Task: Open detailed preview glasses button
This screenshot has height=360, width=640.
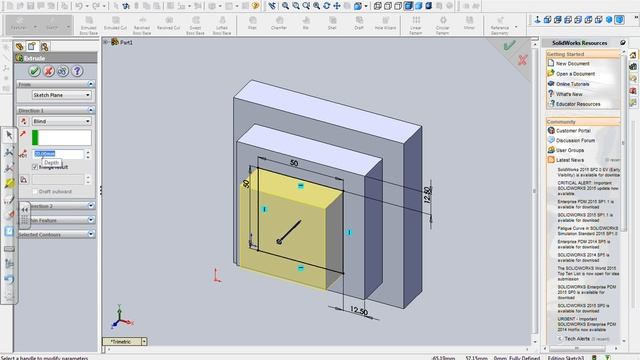Action: tap(62, 71)
